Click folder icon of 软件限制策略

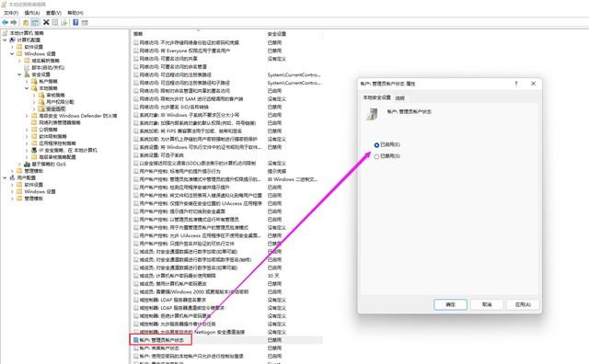34,136
